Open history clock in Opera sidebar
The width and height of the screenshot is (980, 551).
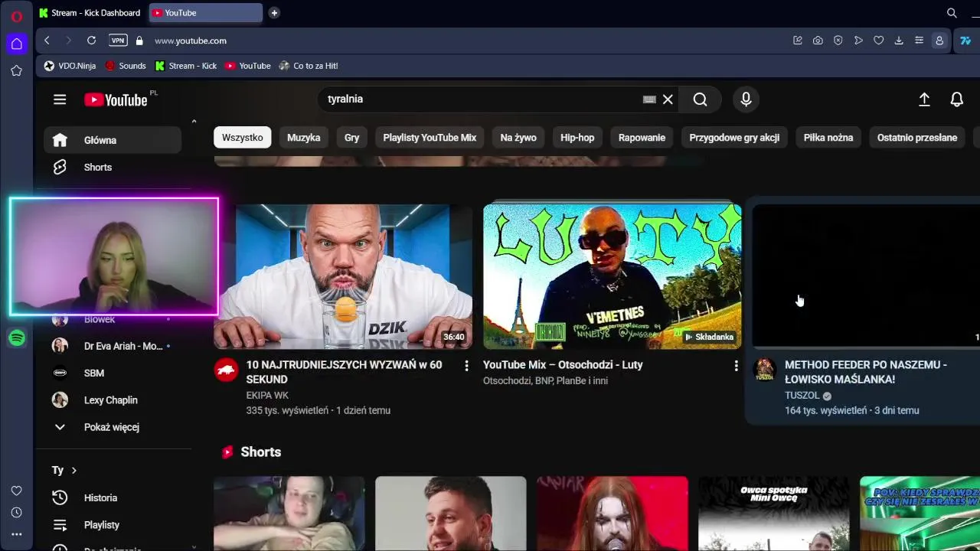pyautogui.click(x=16, y=513)
